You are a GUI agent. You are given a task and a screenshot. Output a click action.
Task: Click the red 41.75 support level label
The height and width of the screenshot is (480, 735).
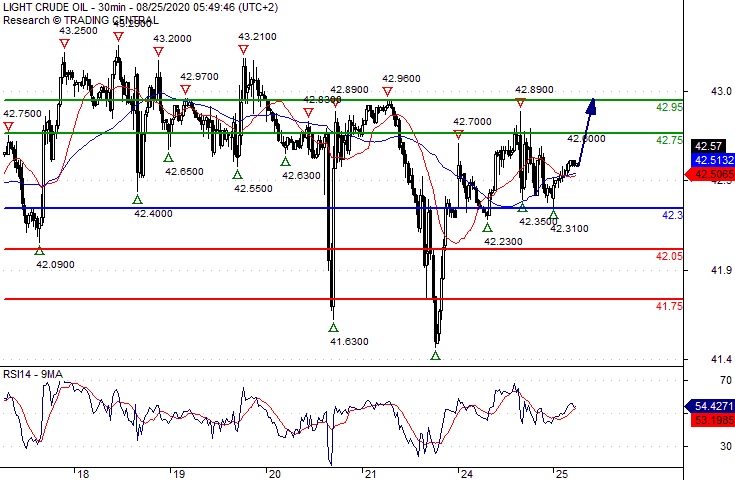pyautogui.click(x=669, y=306)
